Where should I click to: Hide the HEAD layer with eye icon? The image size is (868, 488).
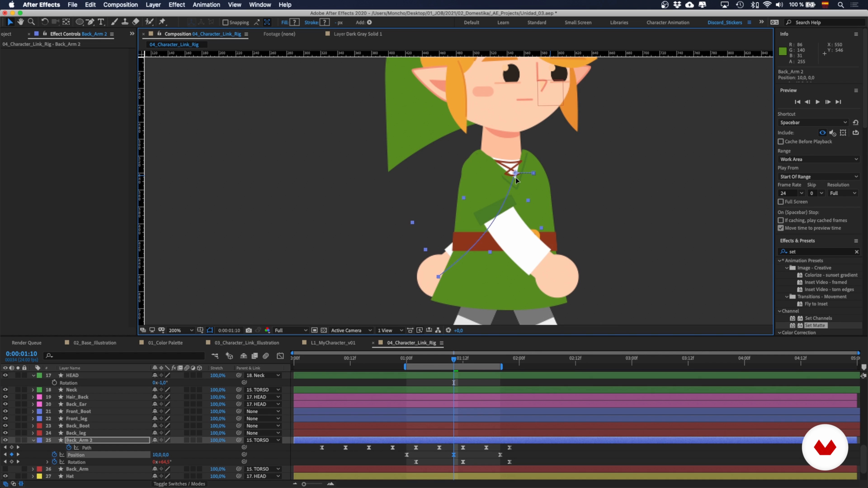[5, 375]
